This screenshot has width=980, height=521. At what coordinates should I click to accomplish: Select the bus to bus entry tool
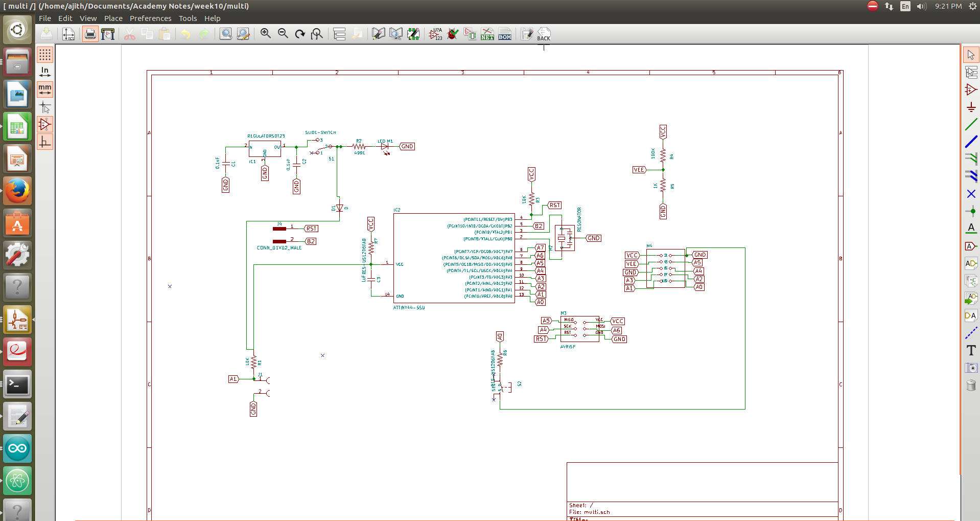click(x=971, y=176)
